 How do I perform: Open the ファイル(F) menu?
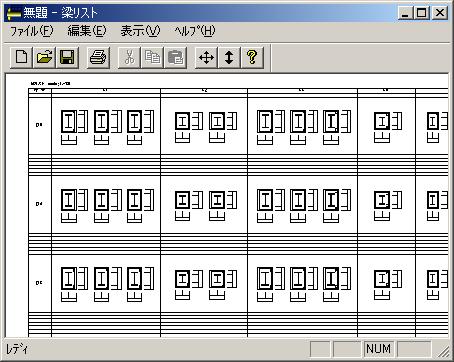tap(32, 31)
